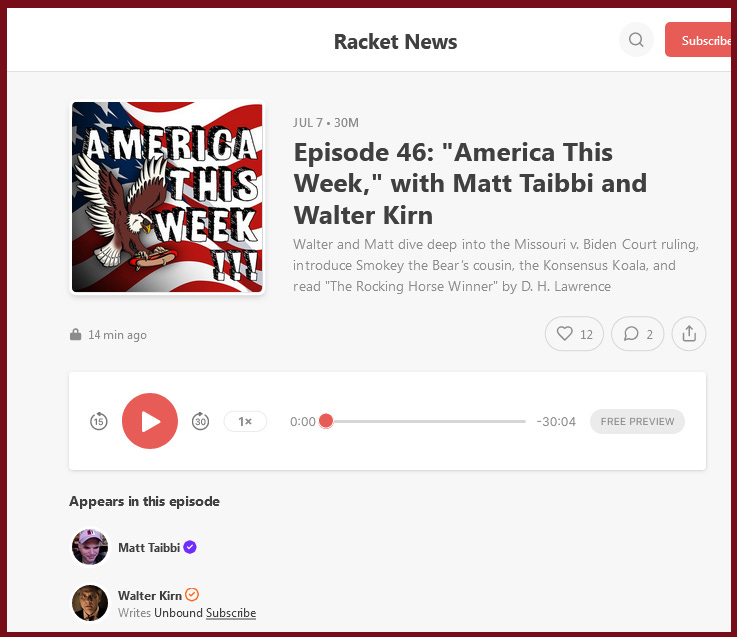Open the Racket News home title
Screen dimensions: 737x637
point(395,42)
